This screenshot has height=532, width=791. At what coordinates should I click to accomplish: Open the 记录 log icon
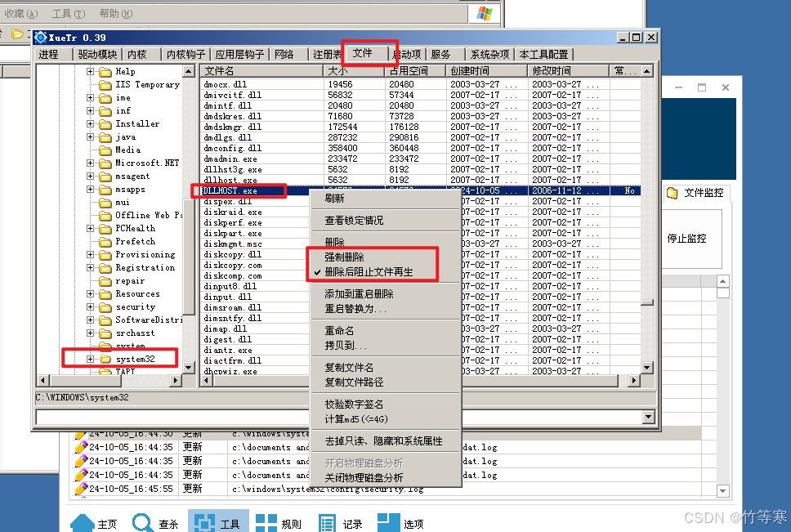pyautogui.click(x=328, y=523)
